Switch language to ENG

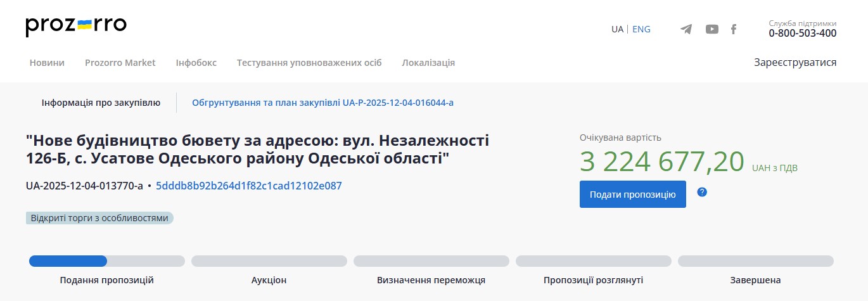pos(641,29)
